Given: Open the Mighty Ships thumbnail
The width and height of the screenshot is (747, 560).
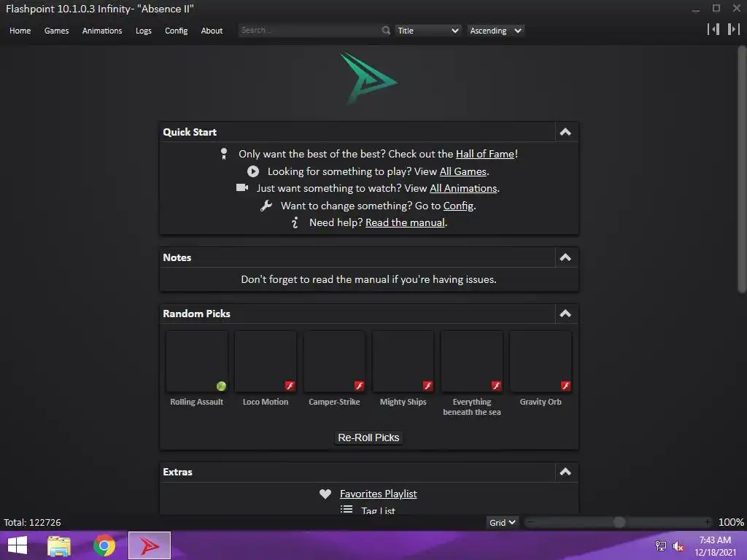Looking at the screenshot, I should coord(403,362).
